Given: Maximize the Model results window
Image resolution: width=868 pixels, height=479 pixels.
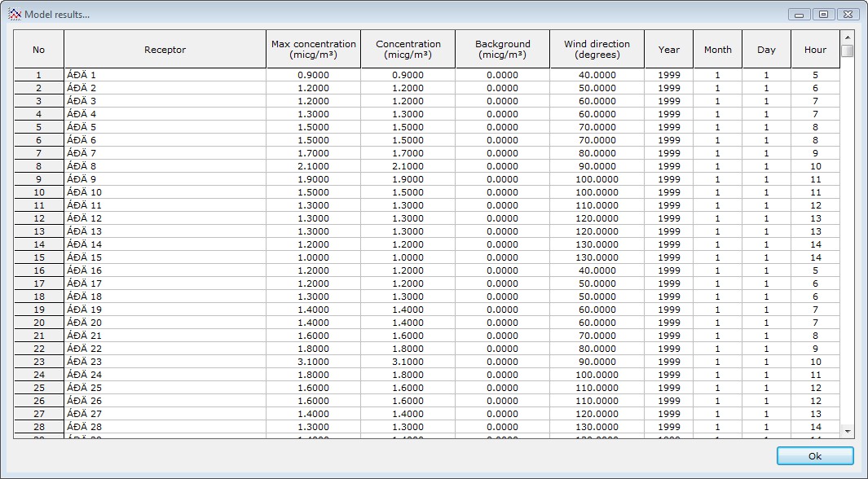Looking at the screenshot, I should pos(824,14).
